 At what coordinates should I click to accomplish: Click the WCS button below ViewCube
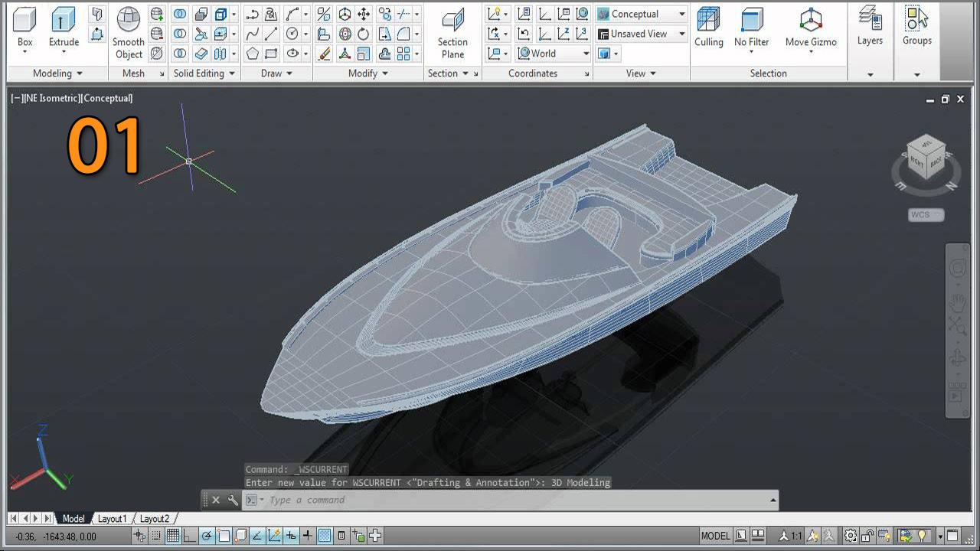click(x=926, y=215)
